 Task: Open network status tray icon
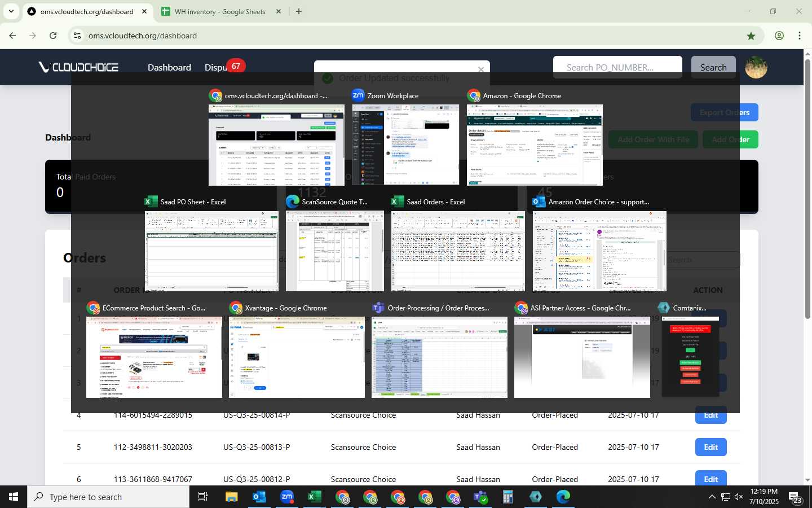click(x=726, y=497)
